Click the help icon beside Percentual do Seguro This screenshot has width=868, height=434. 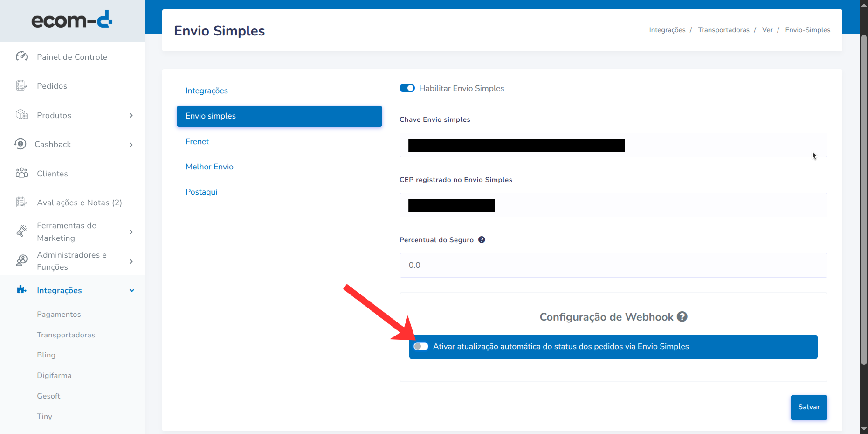[x=482, y=239]
